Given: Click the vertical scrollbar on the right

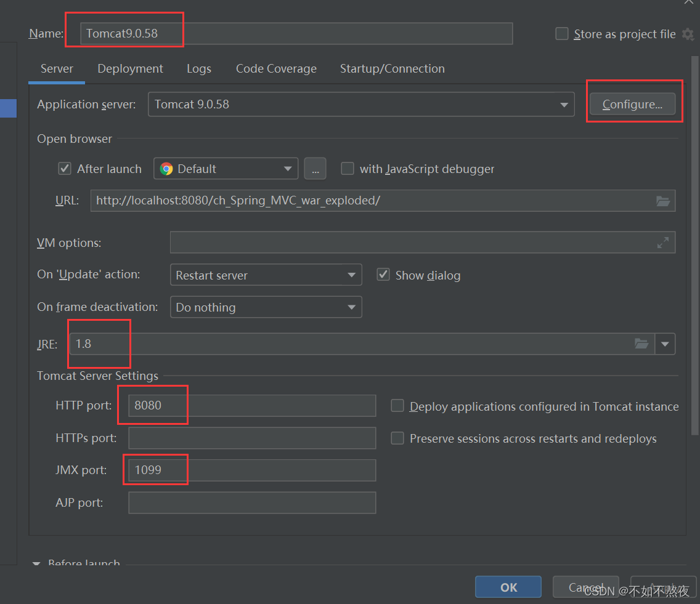Looking at the screenshot, I should point(694,245).
